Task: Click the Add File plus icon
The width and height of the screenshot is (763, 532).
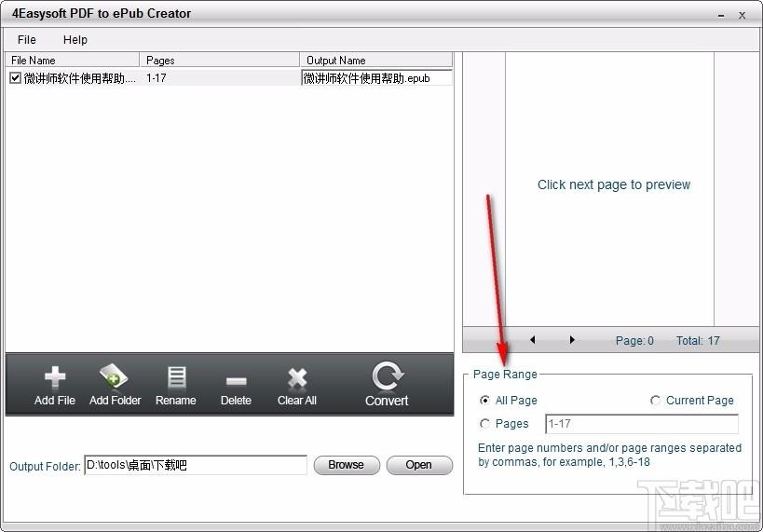Action: [x=55, y=377]
